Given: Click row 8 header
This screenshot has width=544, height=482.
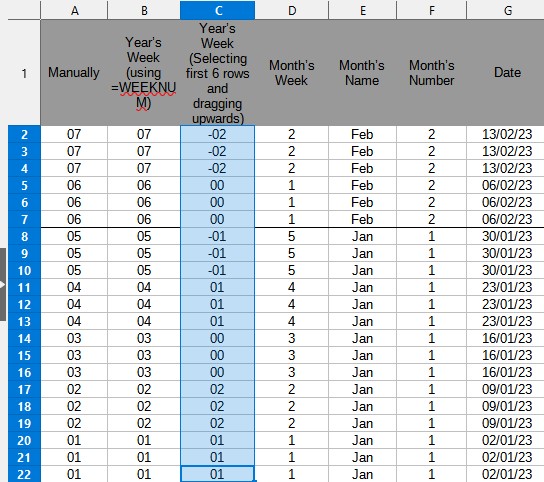Looking at the screenshot, I should pos(24,236).
